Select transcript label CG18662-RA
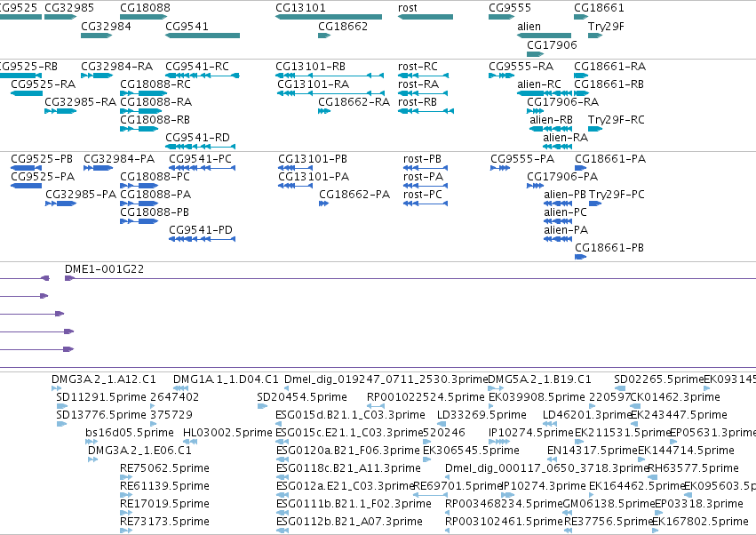The height and width of the screenshot is (535, 756). click(x=354, y=102)
